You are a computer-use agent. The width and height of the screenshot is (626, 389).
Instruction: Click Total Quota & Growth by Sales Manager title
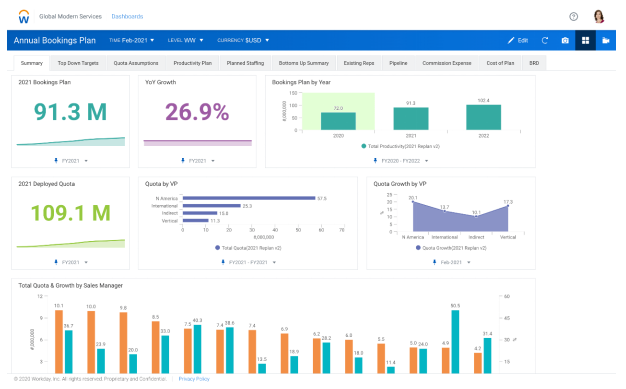pos(70,286)
